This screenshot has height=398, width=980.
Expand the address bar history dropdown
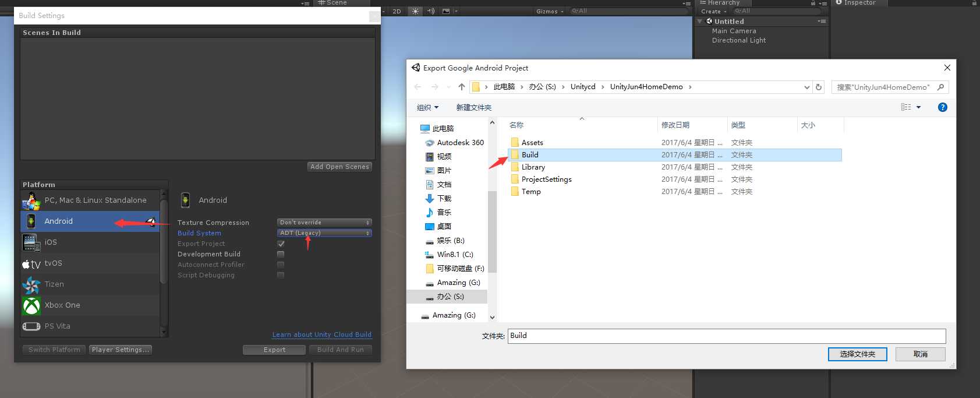pos(806,87)
